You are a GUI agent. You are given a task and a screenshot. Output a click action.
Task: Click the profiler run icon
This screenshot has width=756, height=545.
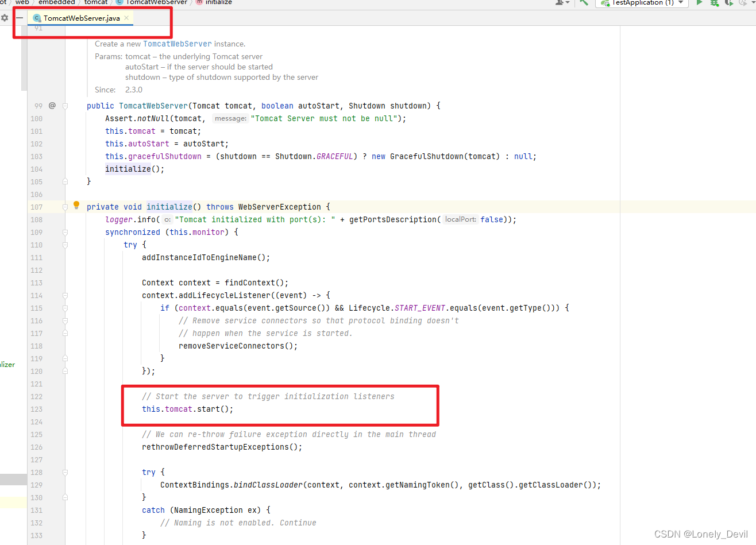(x=743, y=2)
